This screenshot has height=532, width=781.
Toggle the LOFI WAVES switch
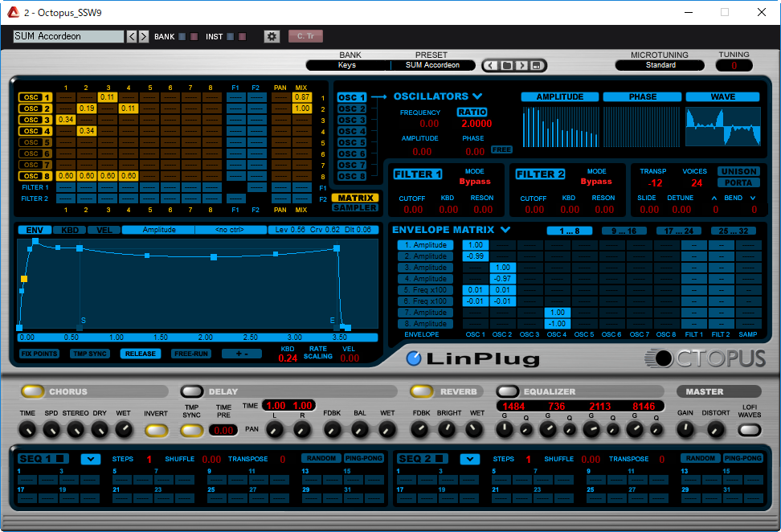(750, 430)
